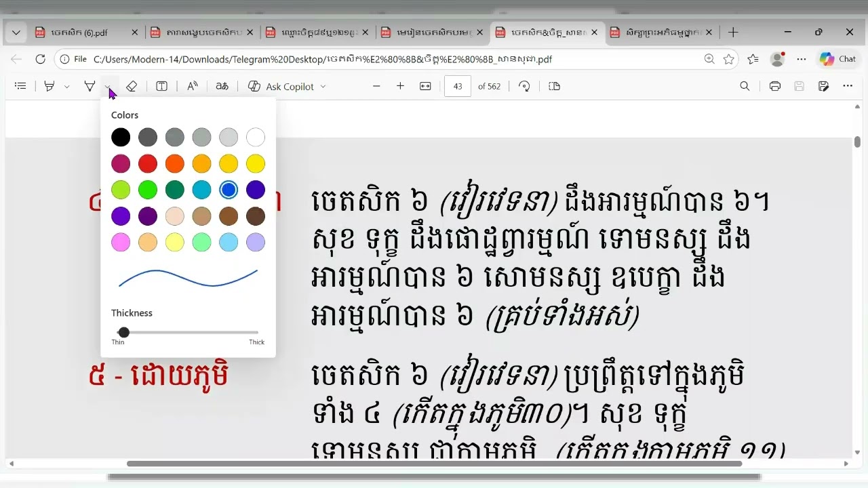
Task: Click the Save as icon
Action: 823,86
